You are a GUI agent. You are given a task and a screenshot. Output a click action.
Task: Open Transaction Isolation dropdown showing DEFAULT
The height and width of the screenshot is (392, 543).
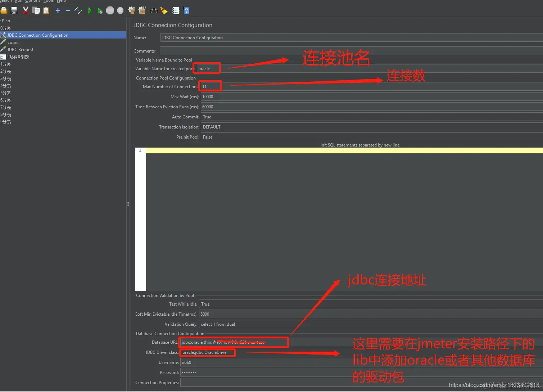[x=372, y=127]
